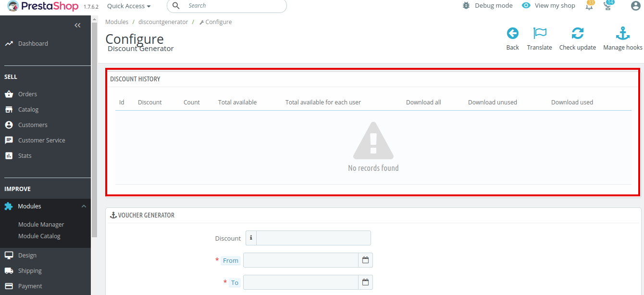Open Manage hooks anchor icon
Image resolution: width=644 pixels, height=295 pixels.
[622, 34]
